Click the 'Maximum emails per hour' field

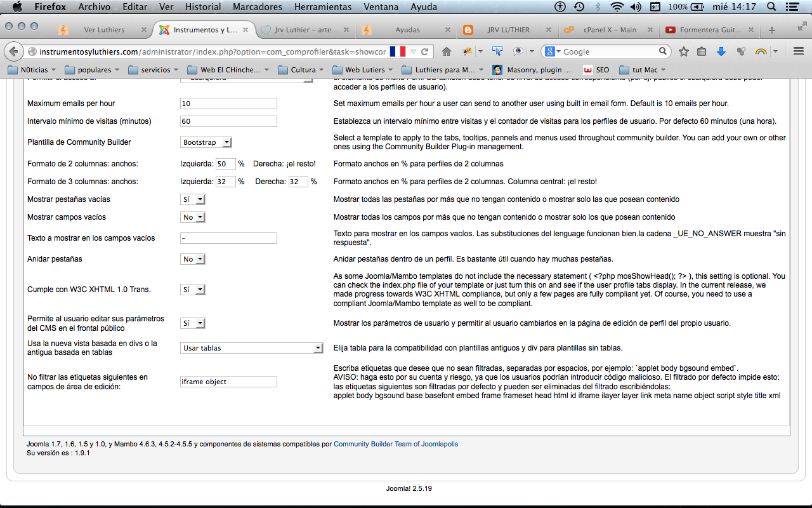point(229,104)
